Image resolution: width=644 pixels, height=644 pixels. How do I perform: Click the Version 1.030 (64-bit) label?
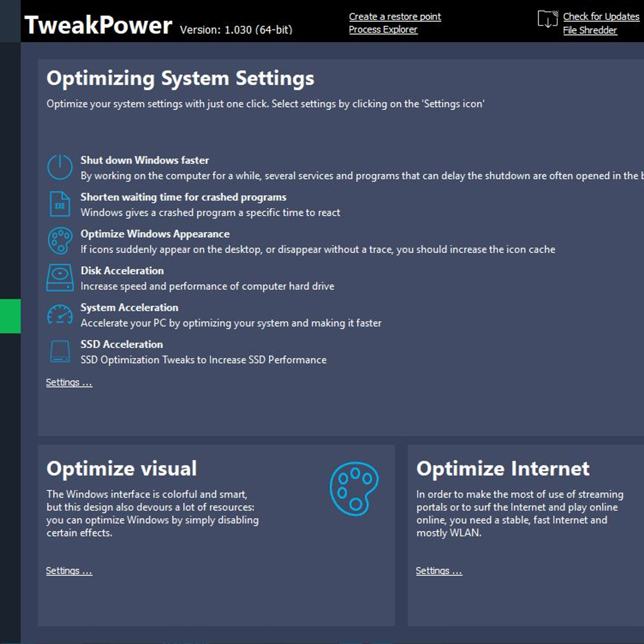click(236, 30)
